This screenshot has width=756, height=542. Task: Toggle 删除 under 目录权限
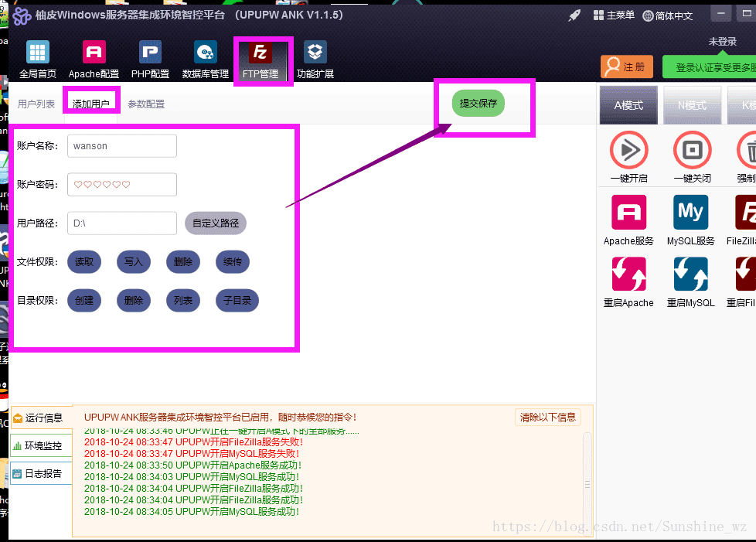(134, 301)
